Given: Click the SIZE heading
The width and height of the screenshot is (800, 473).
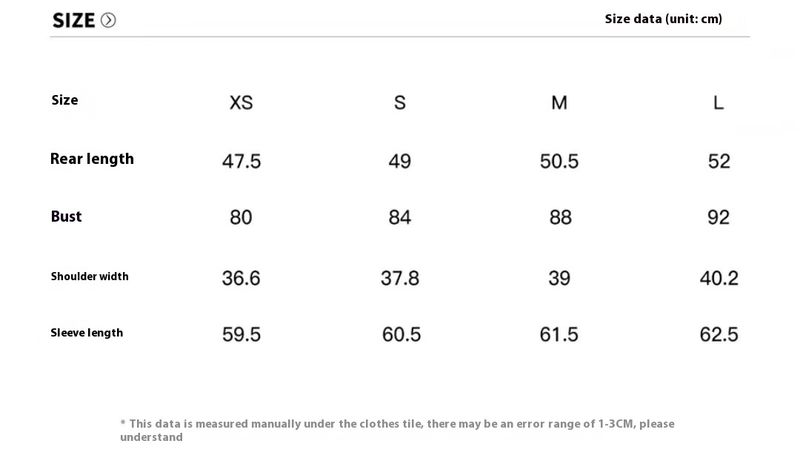Looking at the screenshot, I should (73, 20).
